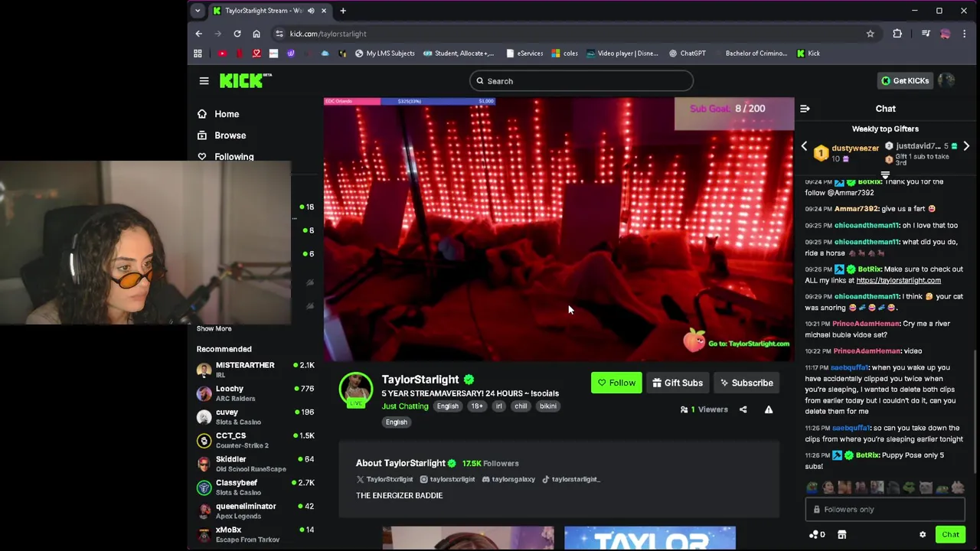
Task: Open a new browser tab
Action: pyautogui.click(x=343, y=11)
